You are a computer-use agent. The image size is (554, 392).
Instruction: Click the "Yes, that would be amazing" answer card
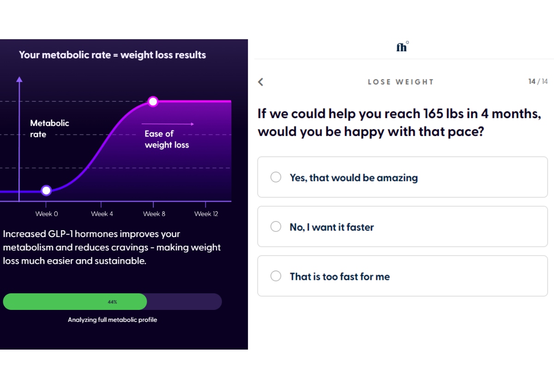pos(402,177)
